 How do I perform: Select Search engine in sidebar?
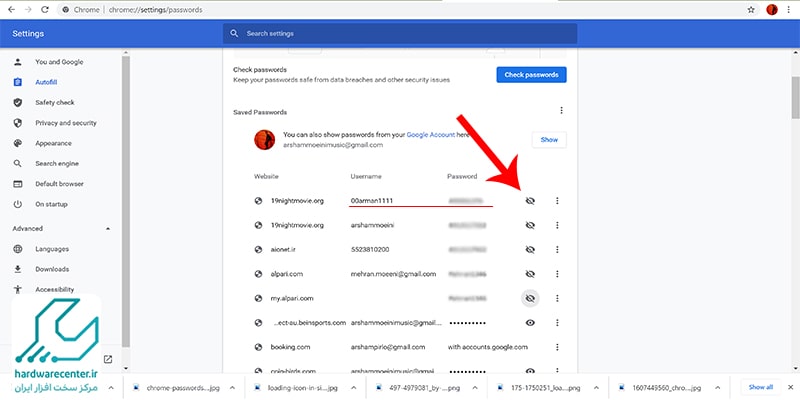(57, 164)
